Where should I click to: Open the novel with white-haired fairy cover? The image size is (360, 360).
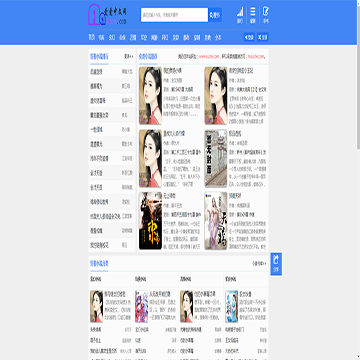pyautogui.click(x=216, y=221)
